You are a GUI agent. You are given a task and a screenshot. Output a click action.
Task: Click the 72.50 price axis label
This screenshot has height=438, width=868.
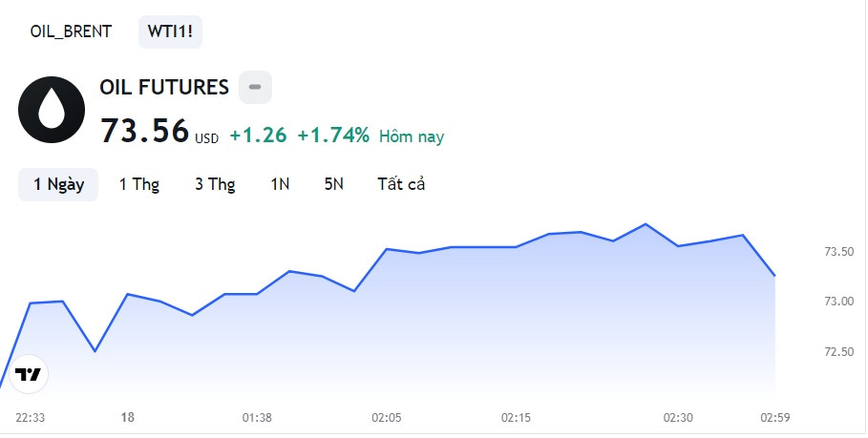839,352
